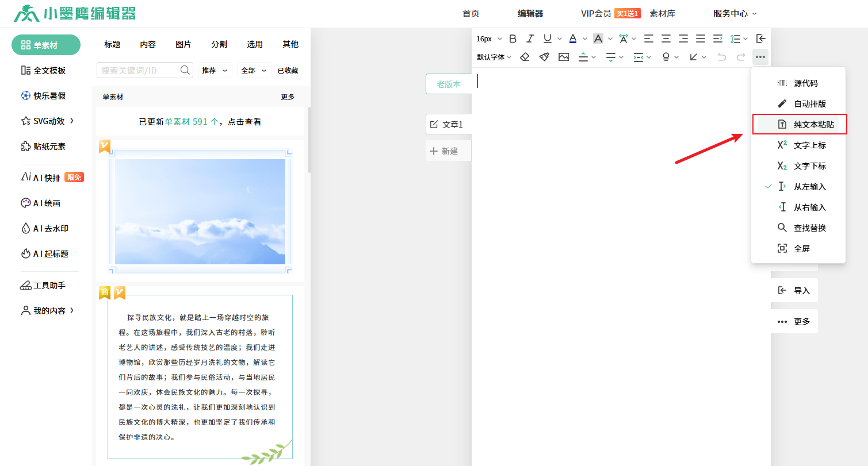The height and width of the screenshot is (466, 868).
Task: Expand the SVG动效 sidebar item
Action: 48,121
